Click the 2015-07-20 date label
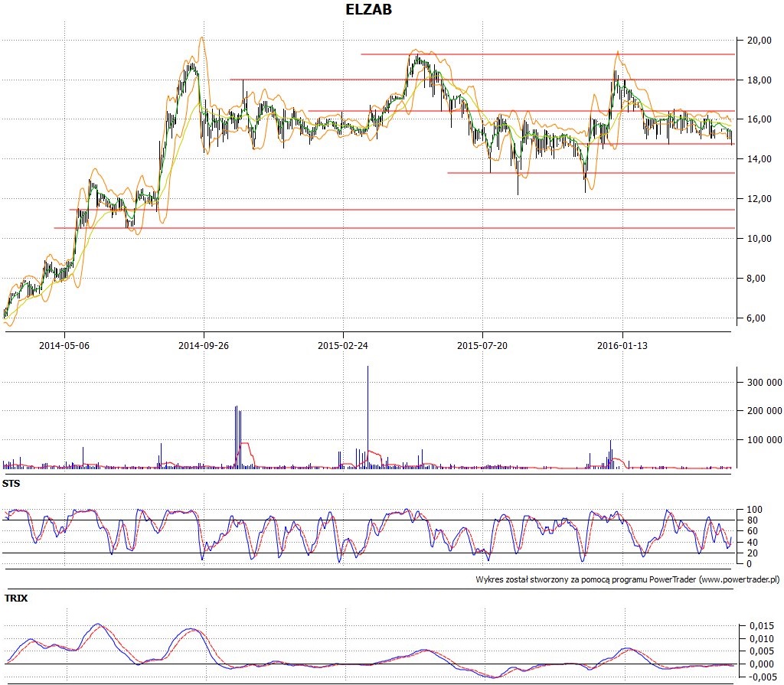 point(482,345)
